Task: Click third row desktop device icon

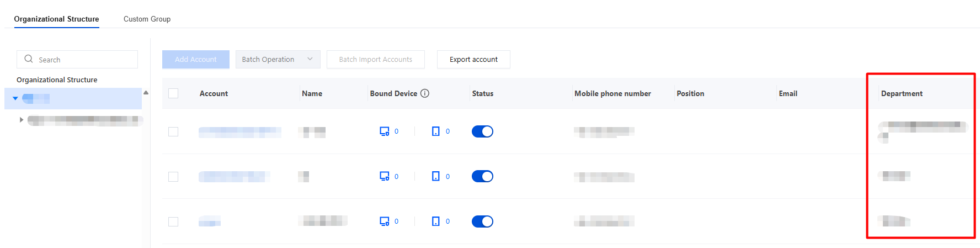Action: (385, 221)
